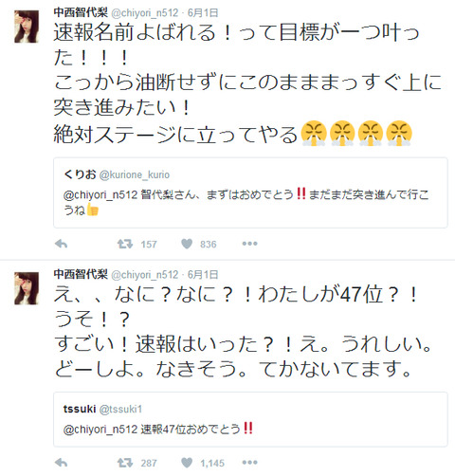
Task: Click @chiyori_n512 mention in くりお's quoted tweet
Action: click(x=100, y=195)
